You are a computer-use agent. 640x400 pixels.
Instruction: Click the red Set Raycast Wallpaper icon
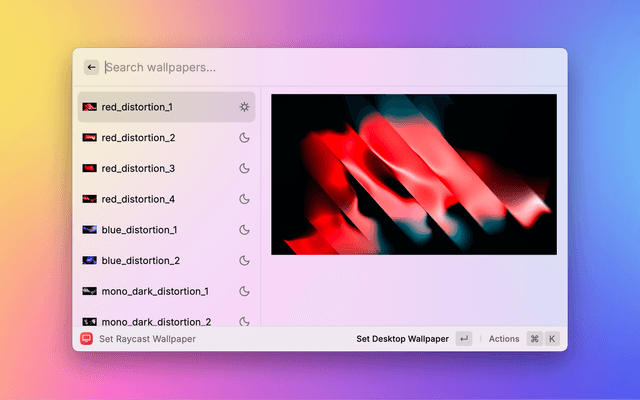[x=87, y=339]
